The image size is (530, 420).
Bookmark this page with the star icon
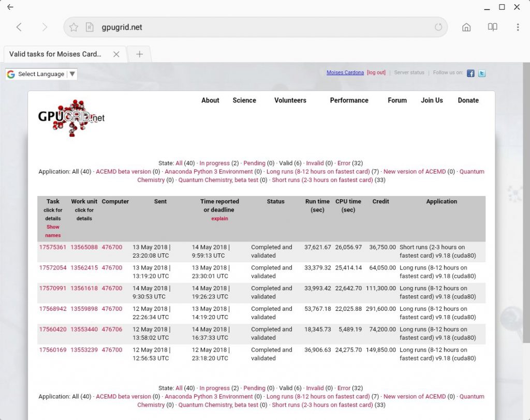point(73,27)
